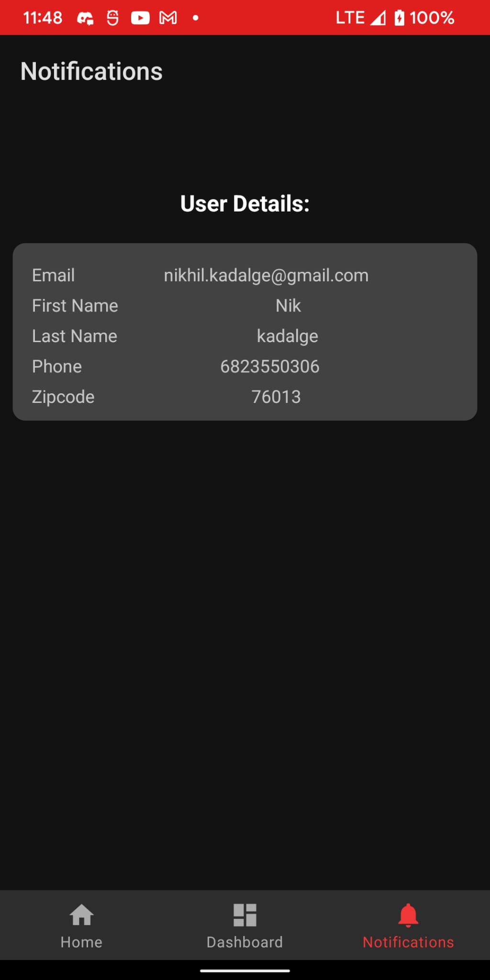Select the zipcode value 76013

click(276, 397)
